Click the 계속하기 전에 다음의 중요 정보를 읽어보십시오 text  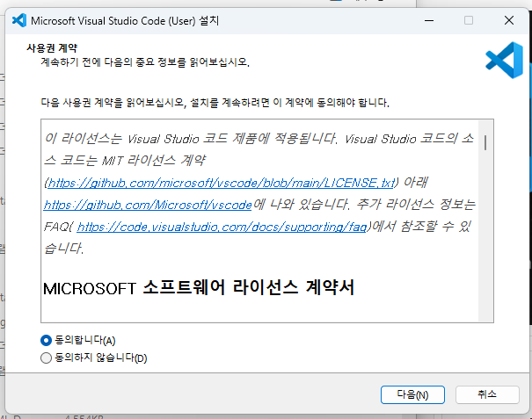pyautogui.click(x=145, y=62)
